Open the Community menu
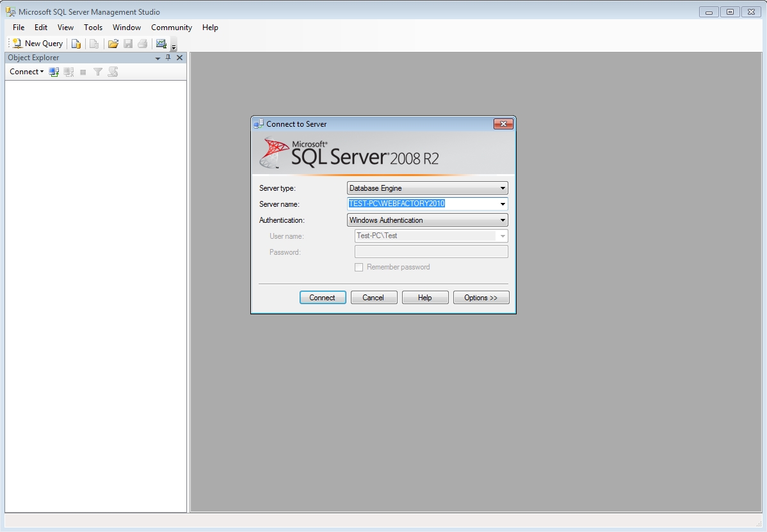The height and width of the screenshot is (532, 767). (x=171, y=28)
